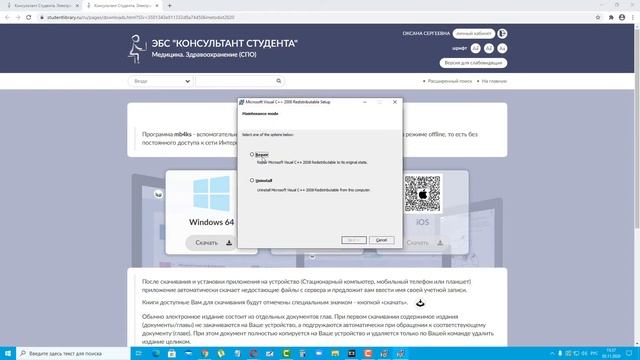Click the Cancel button in setup dialog

tap(381, 240)
